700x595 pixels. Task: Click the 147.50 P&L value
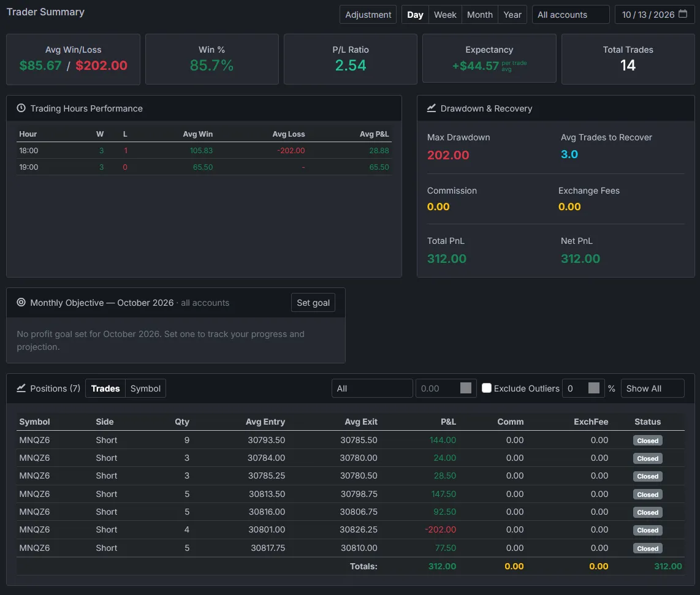(444, 494)
